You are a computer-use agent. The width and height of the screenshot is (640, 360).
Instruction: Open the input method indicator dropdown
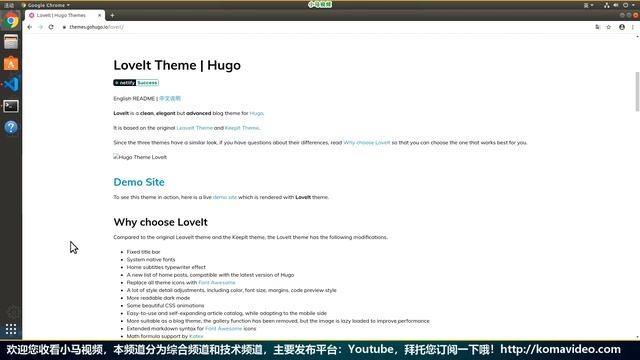588,5
